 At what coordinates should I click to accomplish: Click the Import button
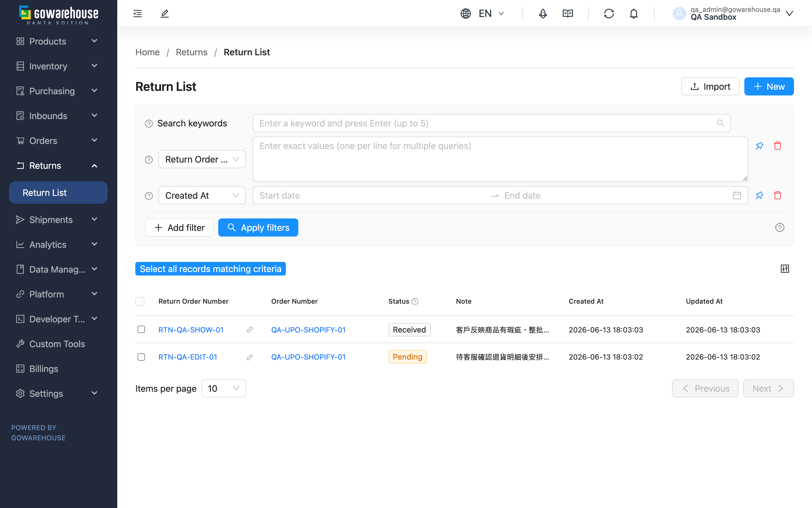click(x=710, y=86)
